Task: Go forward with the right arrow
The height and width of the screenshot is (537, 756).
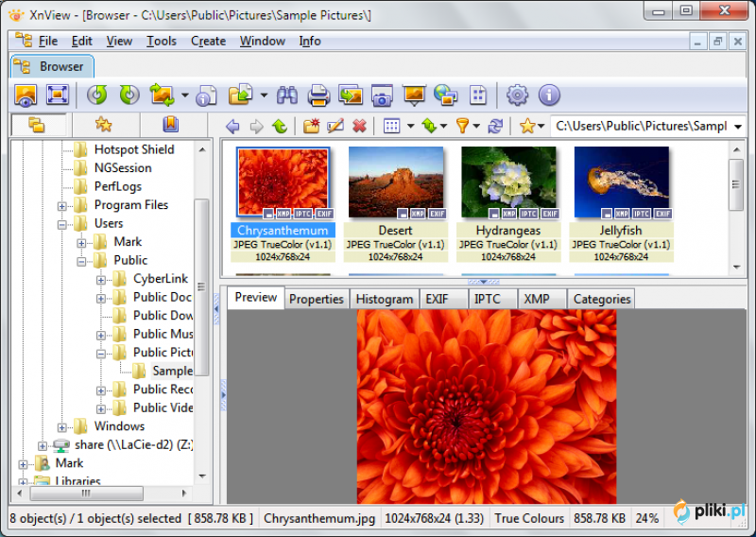Action: coord(256,127)
